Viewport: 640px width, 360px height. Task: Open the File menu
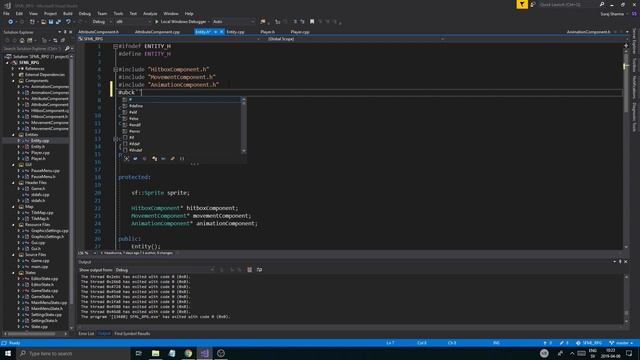6,13
